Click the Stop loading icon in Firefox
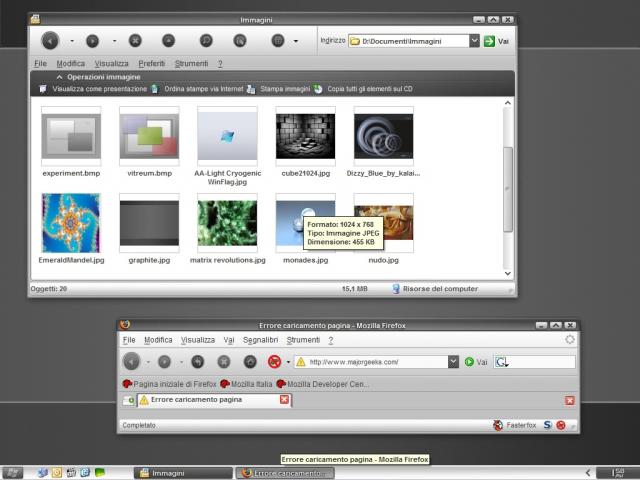 click(x=224, y=362)
